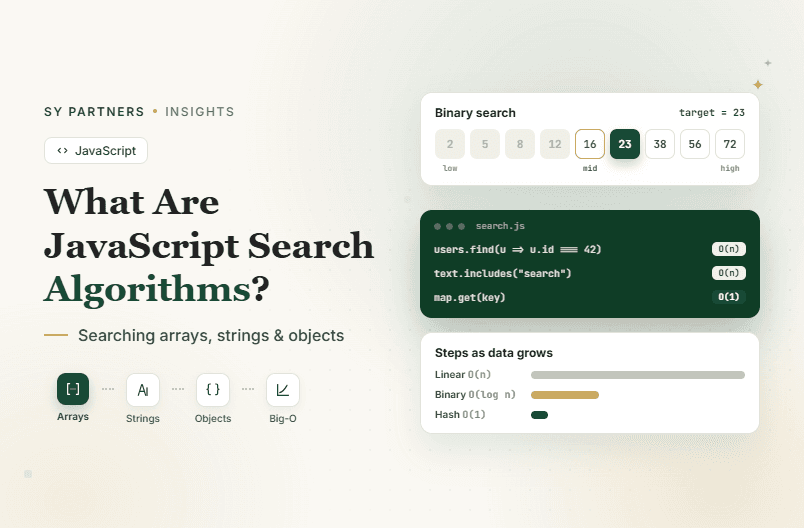This screenshot has width=804, height=528.
Task: Select array cell 8 in Binary search
Action: [520, 144]
